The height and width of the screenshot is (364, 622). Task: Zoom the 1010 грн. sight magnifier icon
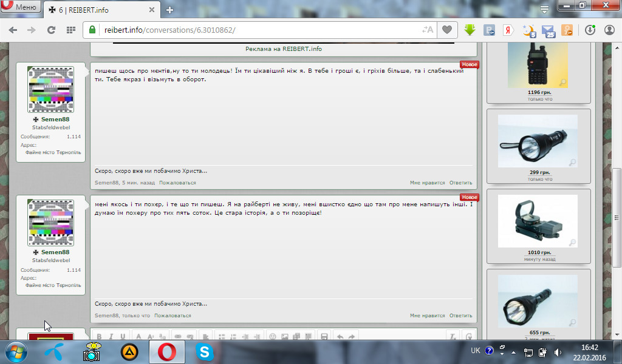coord(572,243)
